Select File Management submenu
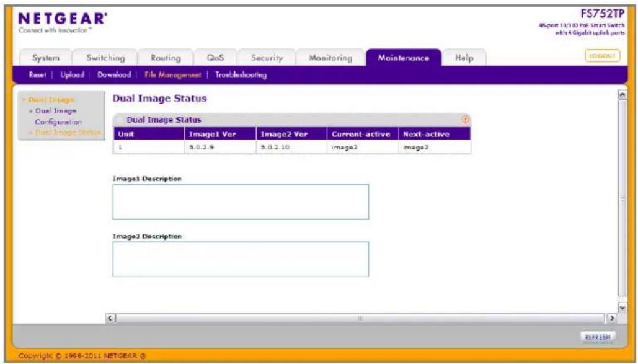The height and width of the screenshot is (364, 638). coord(172,75)
